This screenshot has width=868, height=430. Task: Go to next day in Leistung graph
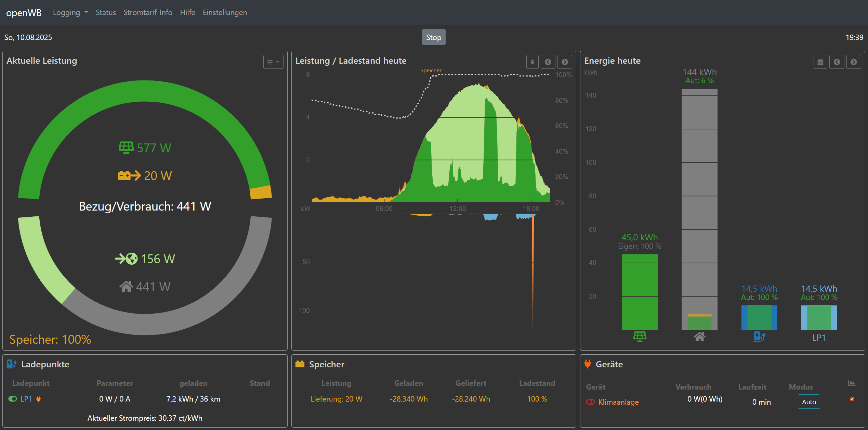pos(565,62)
